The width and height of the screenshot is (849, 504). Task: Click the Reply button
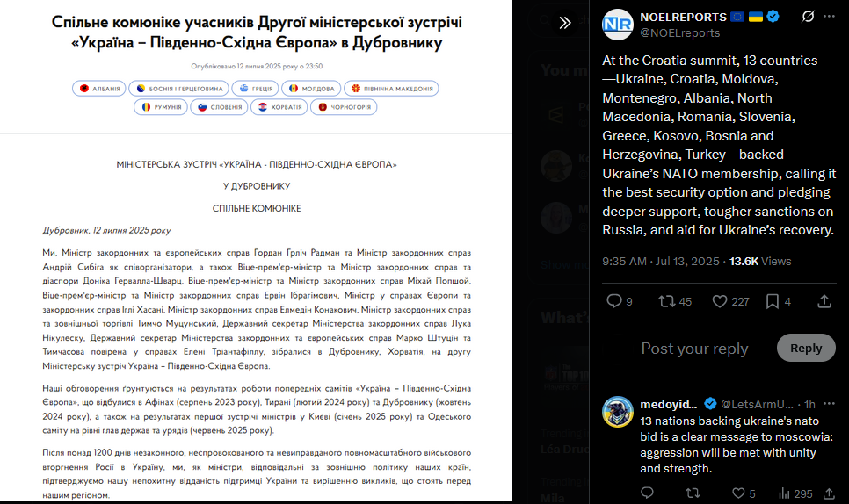[x=806, y=348]
